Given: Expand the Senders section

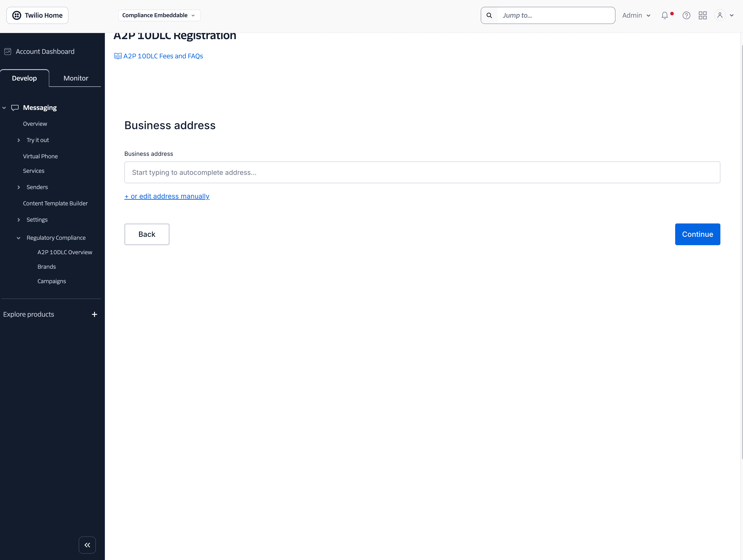Looking at the screenshot, I should [19, 187].
